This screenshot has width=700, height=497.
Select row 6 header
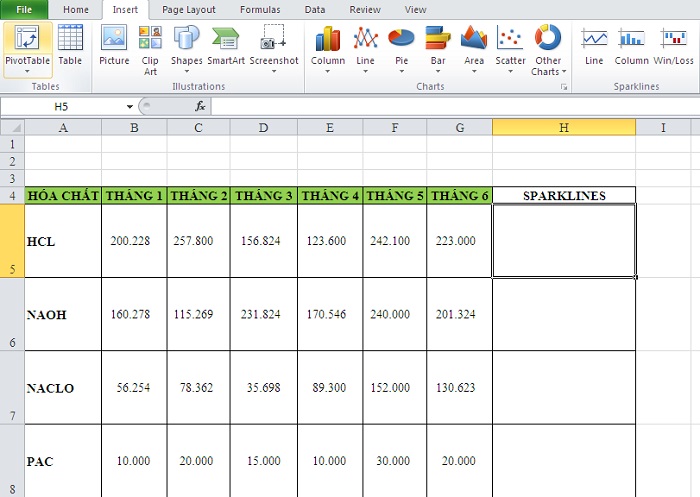12,314
